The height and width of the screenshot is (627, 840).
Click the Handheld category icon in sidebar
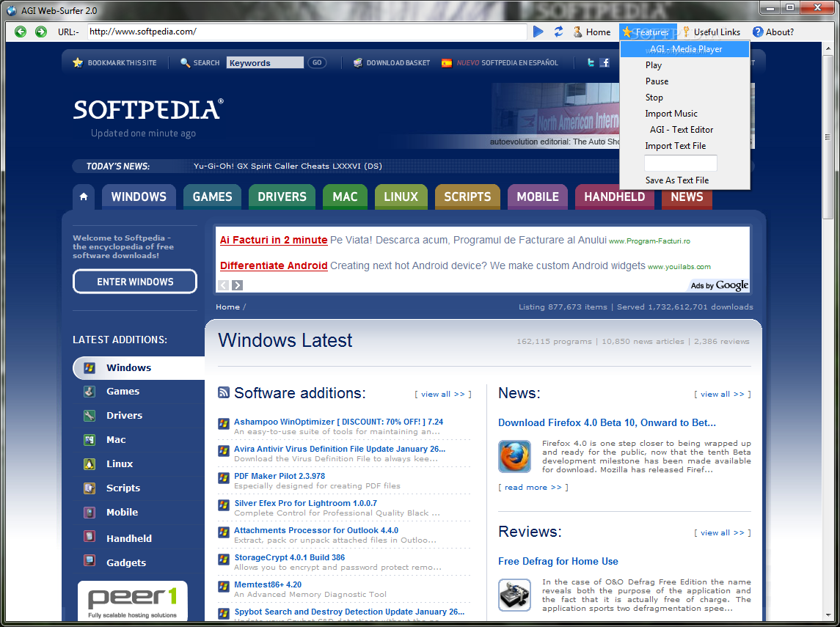tap(90, 537)
